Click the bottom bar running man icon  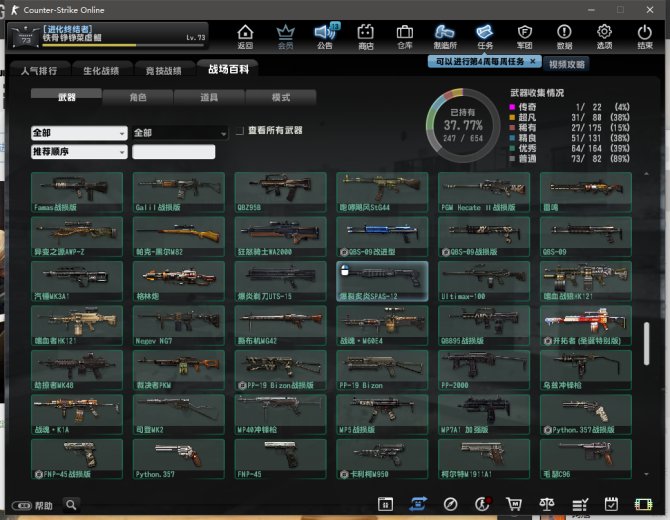(482, 504)
